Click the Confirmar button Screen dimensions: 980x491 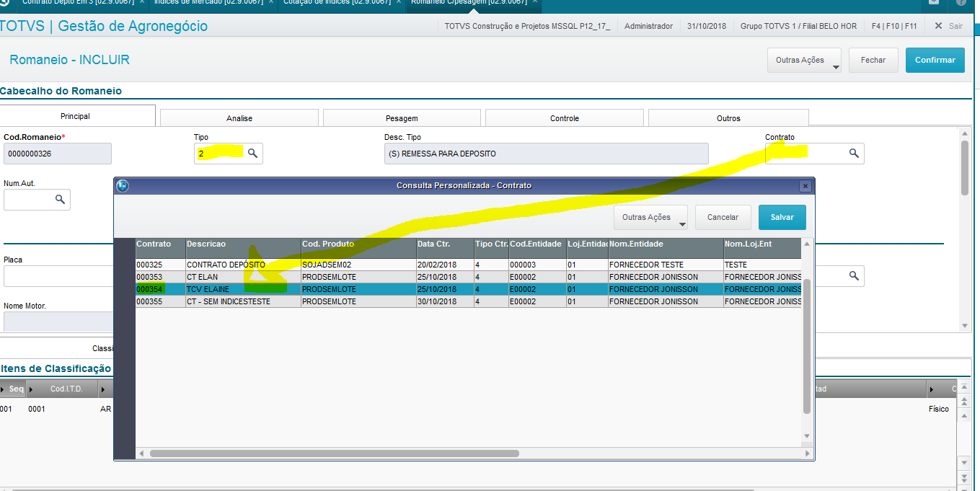[x=935, y=61]
